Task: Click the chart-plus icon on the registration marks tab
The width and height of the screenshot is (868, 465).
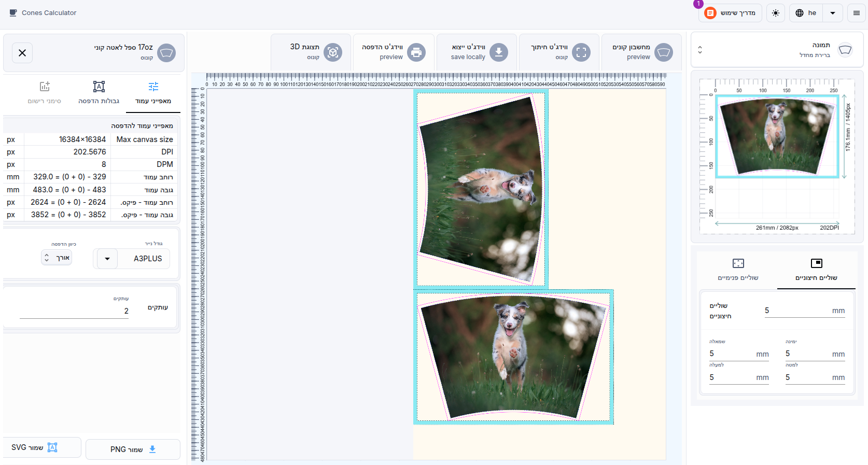Action: 45,87
